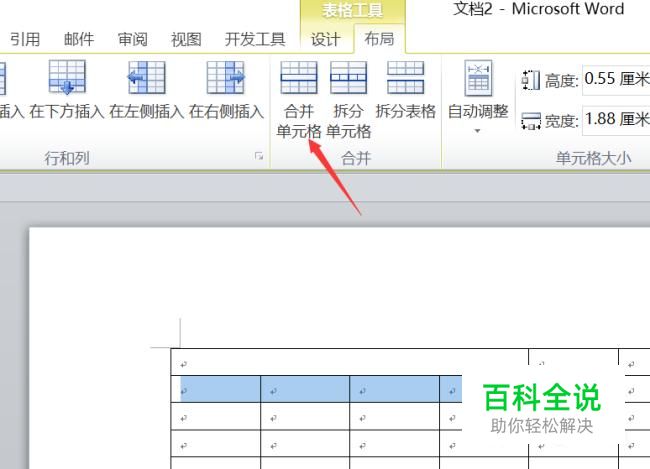Screen dimensions: 650x469
Task: Click the Split Table (拆分表格) icon
Action: coord(405,77)
